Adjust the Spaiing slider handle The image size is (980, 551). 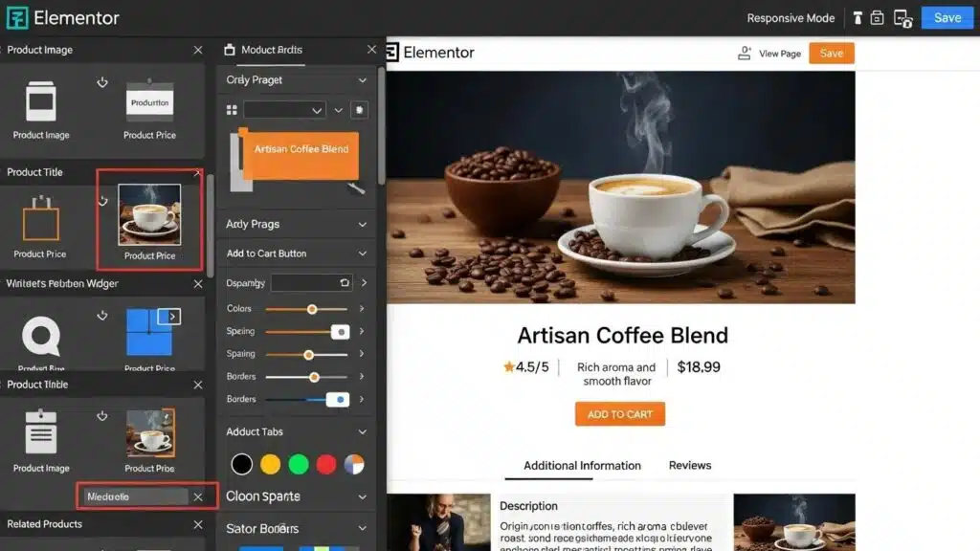309,355
